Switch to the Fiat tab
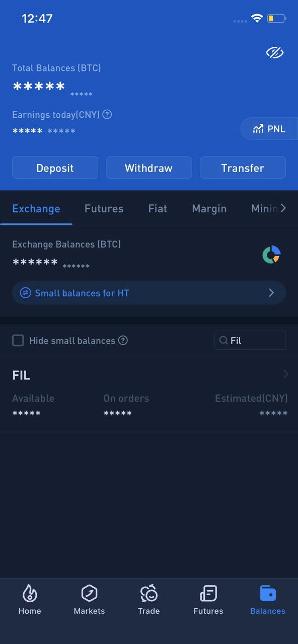 [x=158, y=208]
